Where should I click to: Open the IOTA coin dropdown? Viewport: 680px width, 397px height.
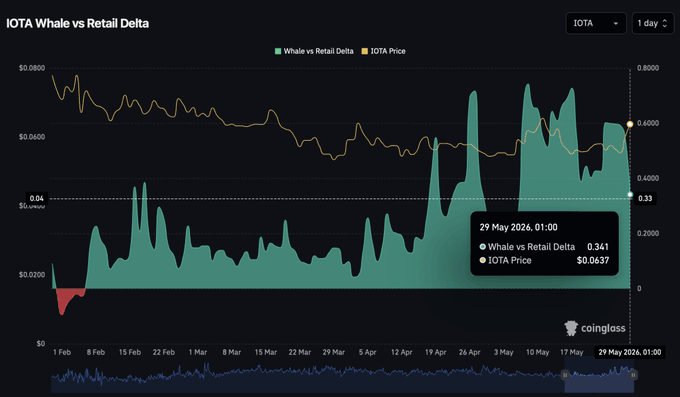pyautogui.click(x=596, y=23)
